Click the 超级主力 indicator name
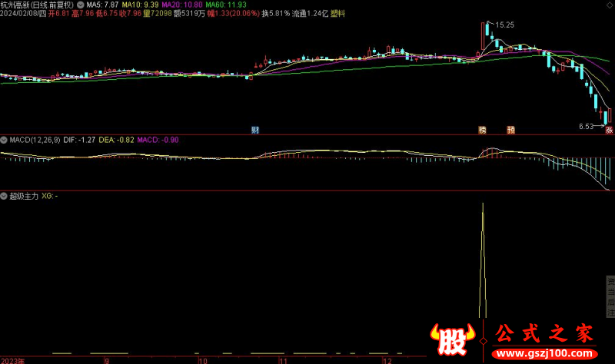 [24, 196]
